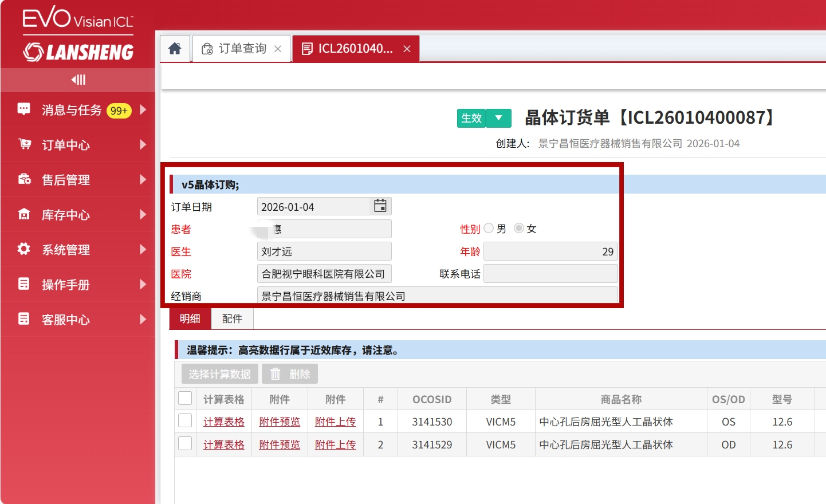
Task: Click the 操作手册 document icon
Action: (24, 284)
